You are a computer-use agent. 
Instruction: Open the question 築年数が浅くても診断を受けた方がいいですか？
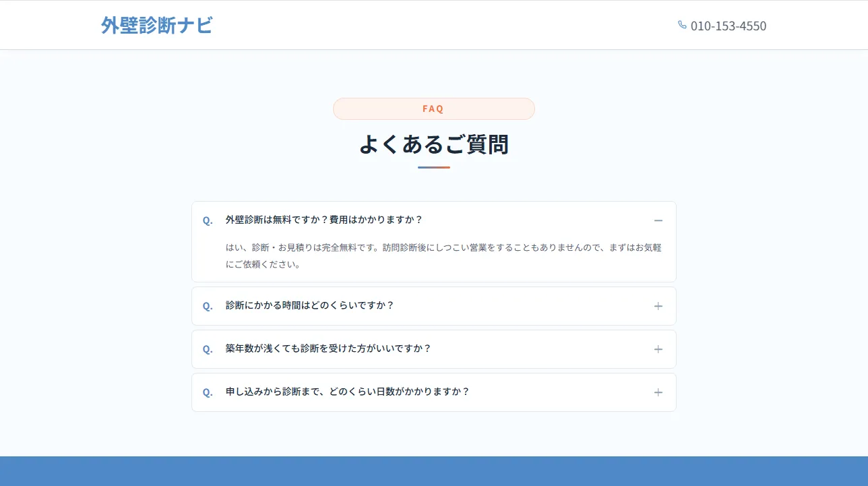pos(434,349)
